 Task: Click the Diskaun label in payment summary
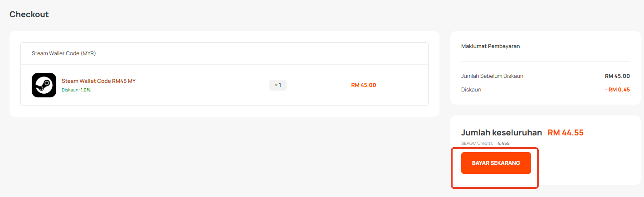point(471,90)
